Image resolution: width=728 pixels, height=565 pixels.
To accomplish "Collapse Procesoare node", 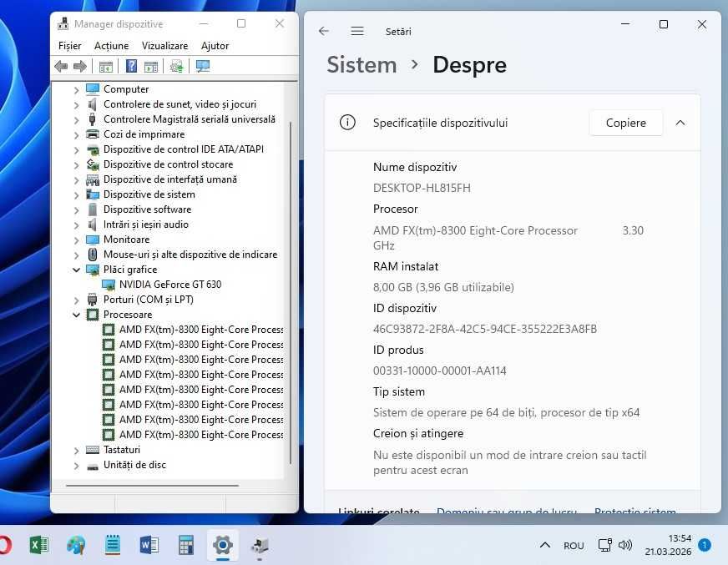I will click(76, 315).
